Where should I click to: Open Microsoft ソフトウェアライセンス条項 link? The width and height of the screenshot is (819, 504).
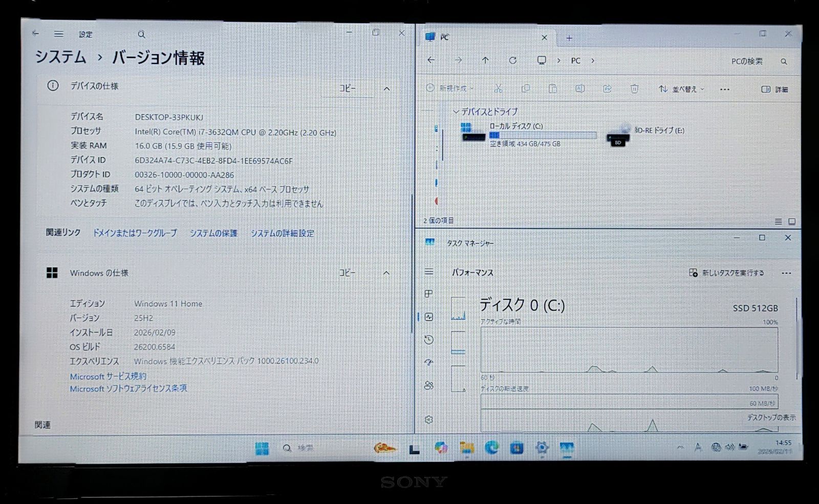tap(128, 388)
